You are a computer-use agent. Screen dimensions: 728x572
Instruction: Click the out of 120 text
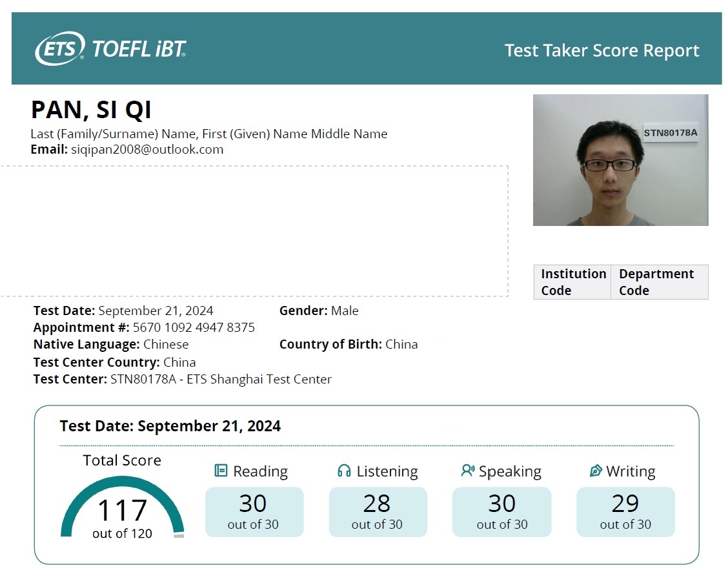pyautogui.click(x=122, y=533)
